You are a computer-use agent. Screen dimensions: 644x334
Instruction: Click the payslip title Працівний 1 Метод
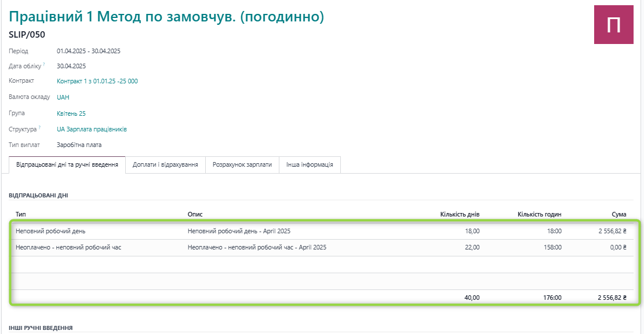(x=166, y=17)
